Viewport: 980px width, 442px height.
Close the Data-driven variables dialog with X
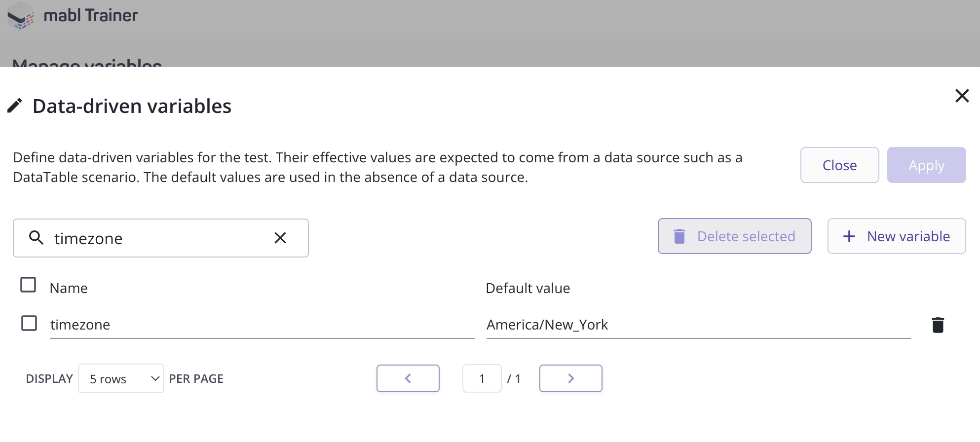(x=962, y=96)
